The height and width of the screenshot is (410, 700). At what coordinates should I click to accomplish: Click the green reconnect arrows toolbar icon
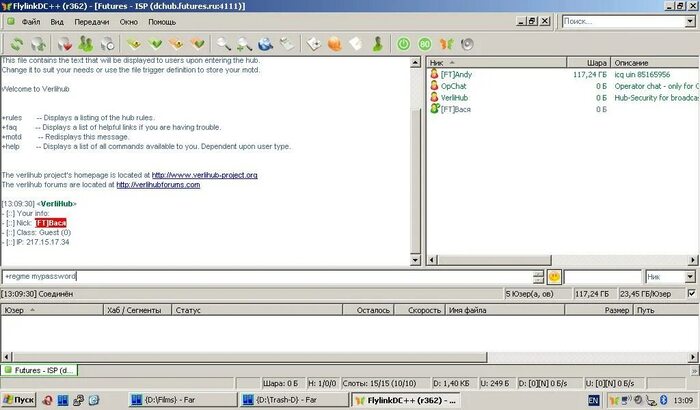point(17,43)
